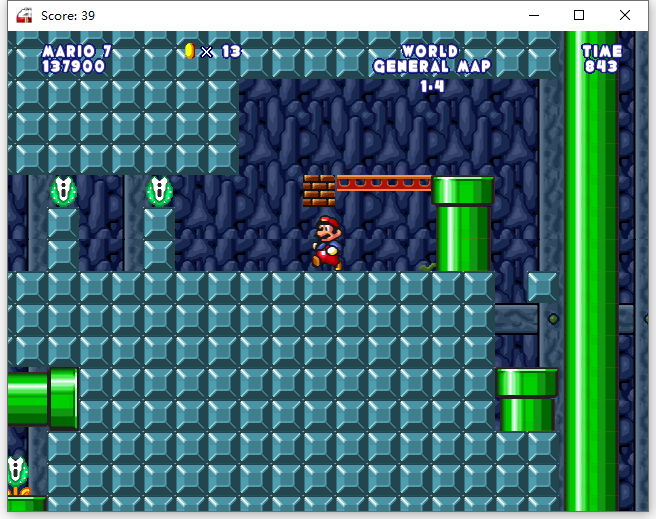Click the "TIME" label
This screenshot has width=656, height=519.
coord(602,51)
